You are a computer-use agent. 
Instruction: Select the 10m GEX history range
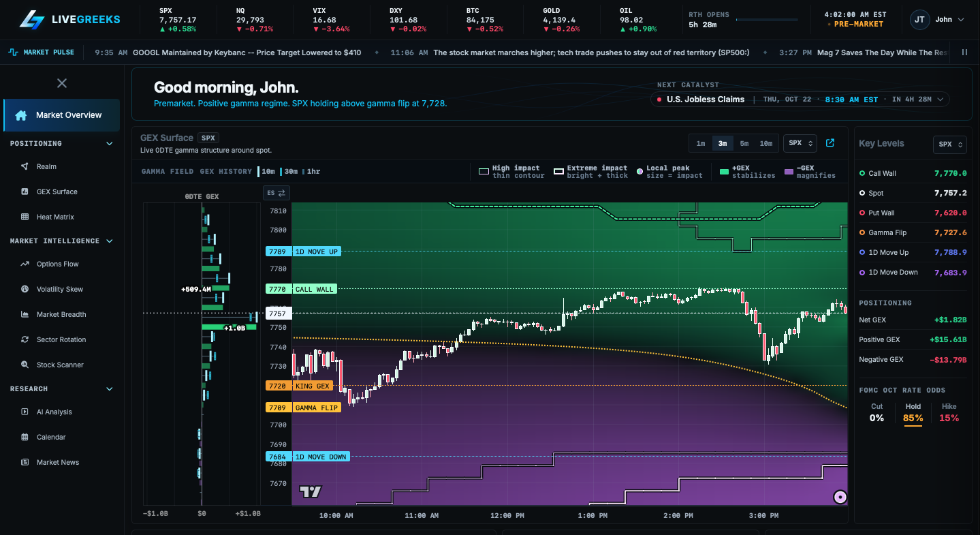(268, 172)
